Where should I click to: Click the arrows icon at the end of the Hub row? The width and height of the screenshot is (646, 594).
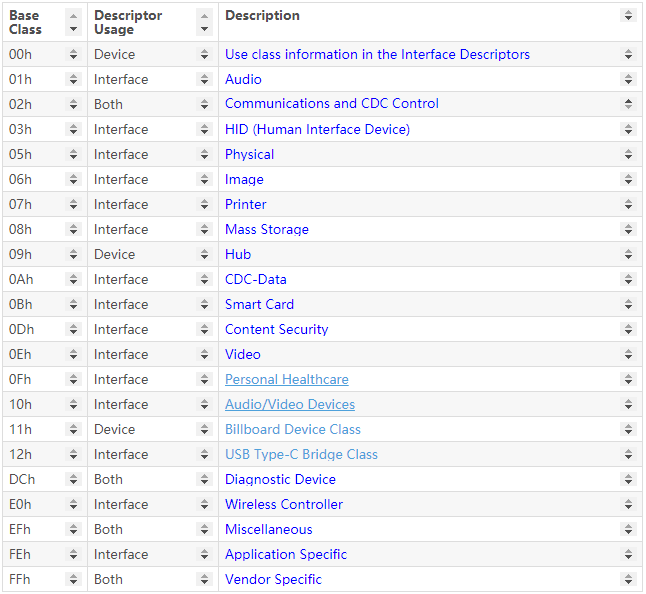point(628,255)
